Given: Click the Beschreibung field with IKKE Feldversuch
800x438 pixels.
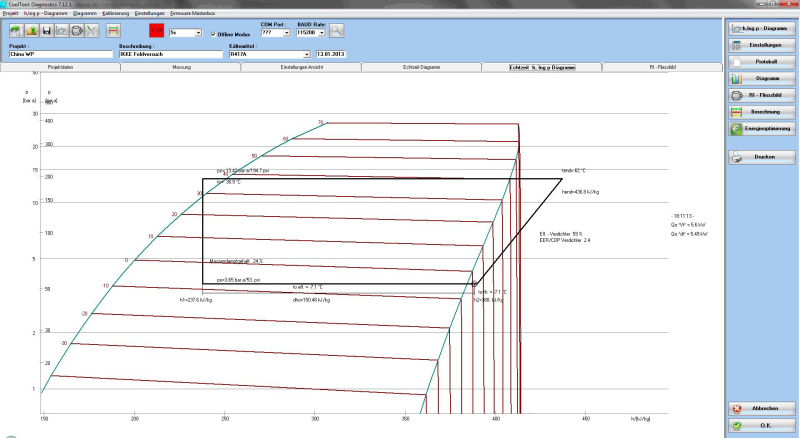Looking at the screenshot, I should [x=170, y=54].
